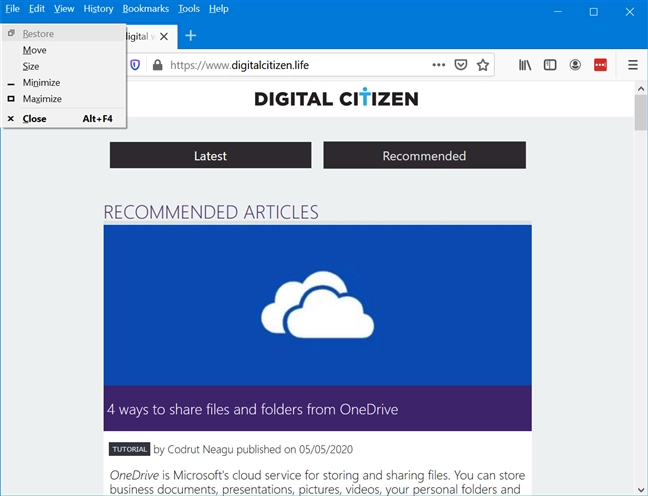Screen dimensions: 648x496
Task: Save page to Pocket icon
Action: (x=461, y=65)
